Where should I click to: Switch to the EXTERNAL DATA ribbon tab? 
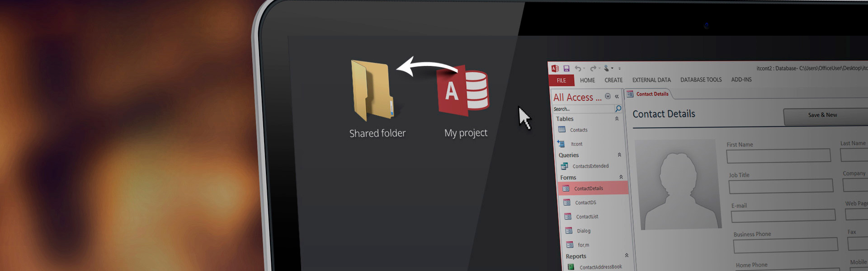[x=651, y=80]
